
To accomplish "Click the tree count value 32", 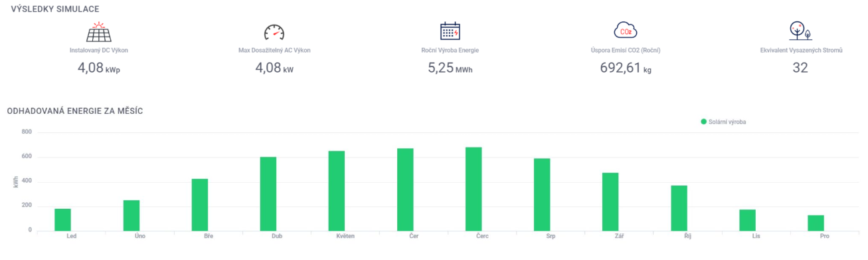I will click(x=800, y=67).
